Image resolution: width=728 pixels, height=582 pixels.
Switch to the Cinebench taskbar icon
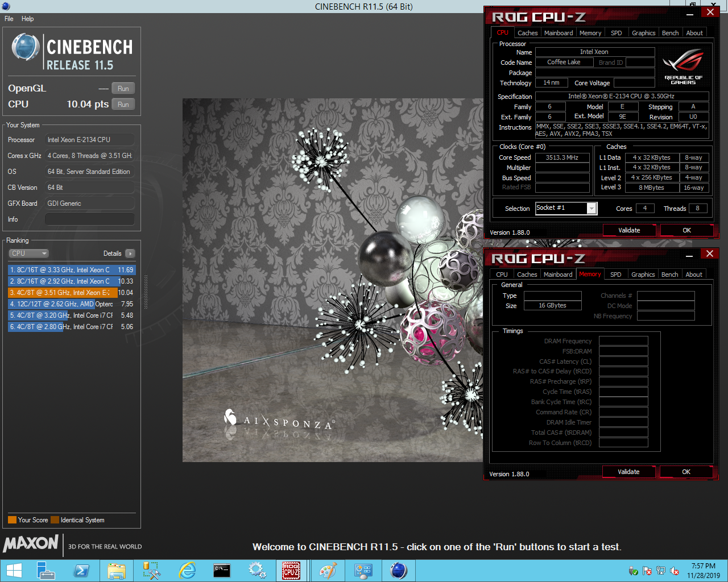398,571
